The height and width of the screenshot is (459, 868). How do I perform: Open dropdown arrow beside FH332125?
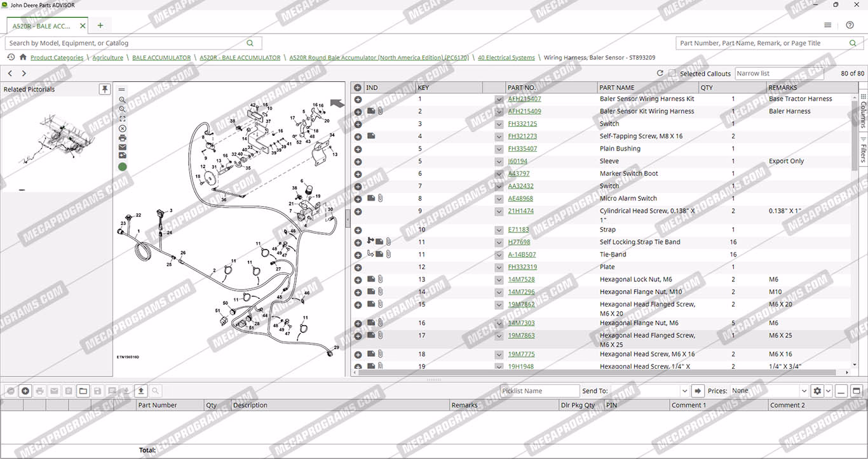pyautogui.click(x=499, y=124)
